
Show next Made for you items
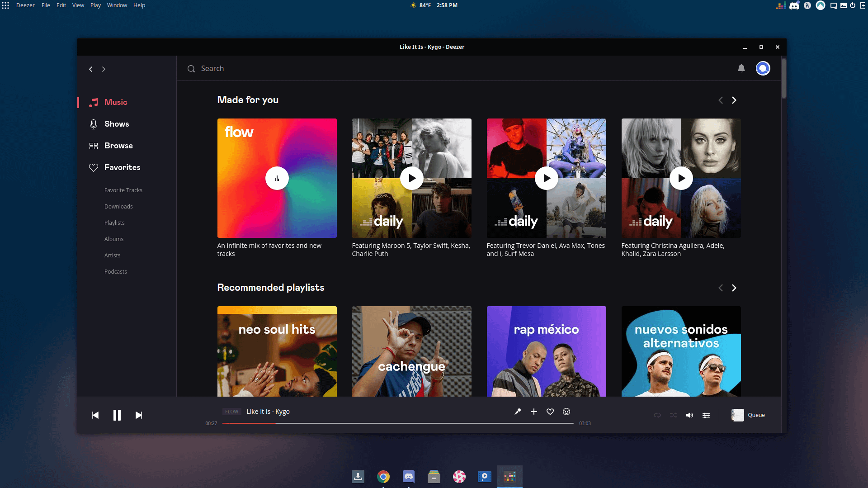(x=734, y=100)
